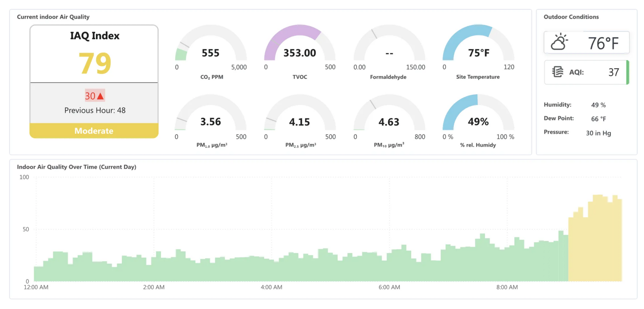
Task: Click the Formaldehyde gauge with no reading
Action: click(389, 47)
